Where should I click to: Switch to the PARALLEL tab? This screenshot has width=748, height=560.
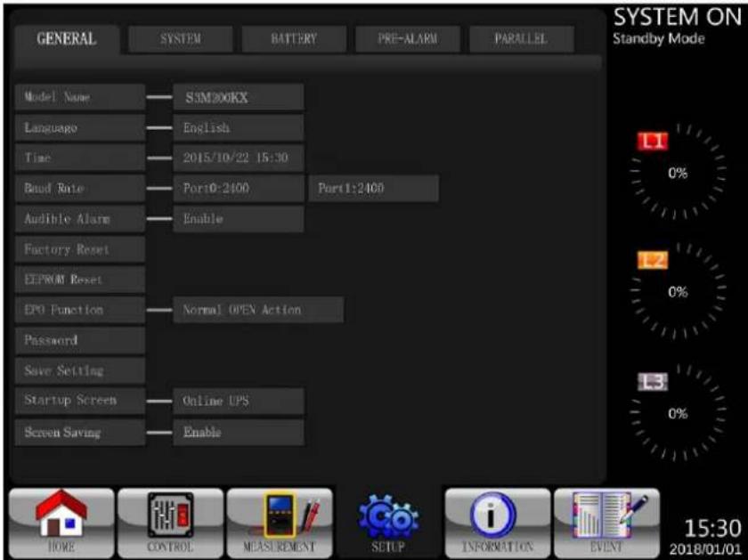(521, 38)
